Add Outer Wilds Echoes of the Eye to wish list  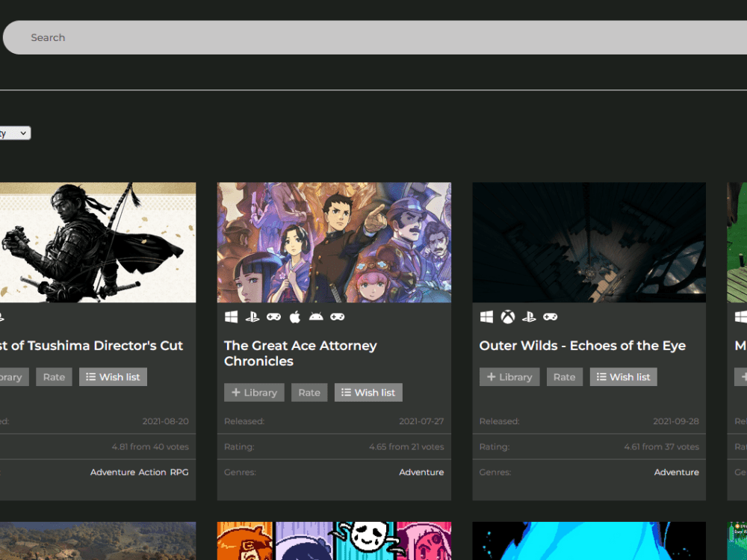623,376
